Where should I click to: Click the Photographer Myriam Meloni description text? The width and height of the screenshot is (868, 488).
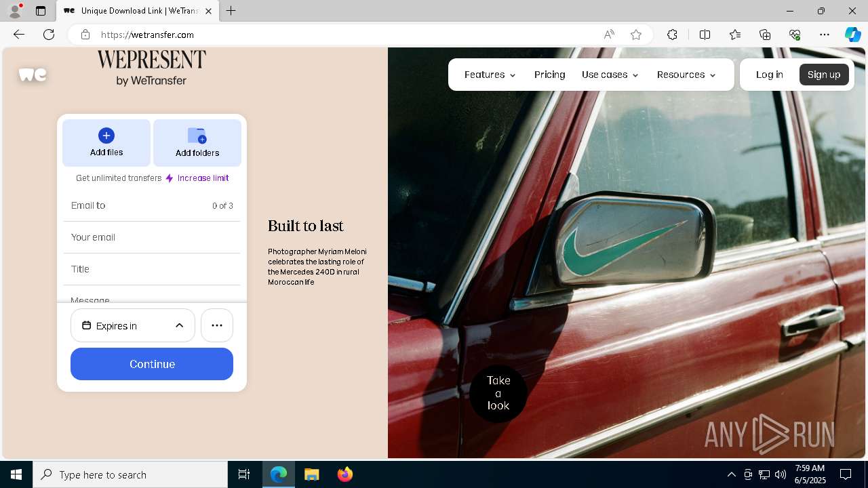317,267
